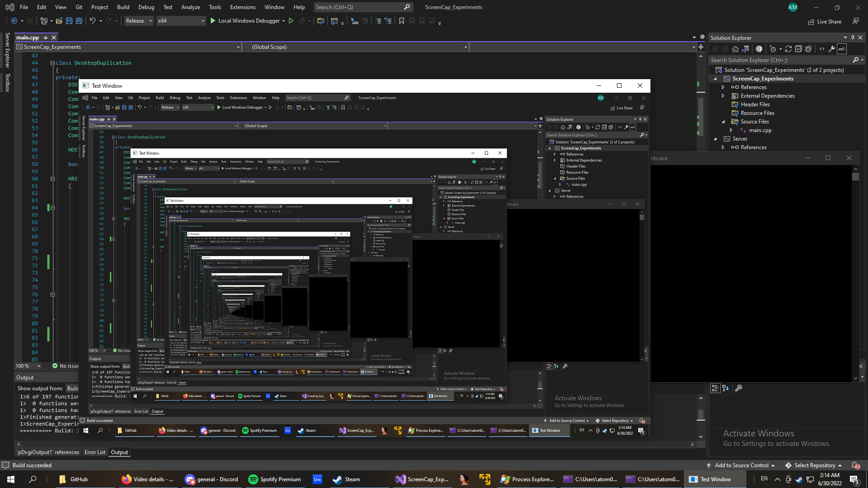Viewport: 868px width, 488px height.
Task: Toggle solution and folder views in outermost Solution Explorer
Action: pos(745,49)
